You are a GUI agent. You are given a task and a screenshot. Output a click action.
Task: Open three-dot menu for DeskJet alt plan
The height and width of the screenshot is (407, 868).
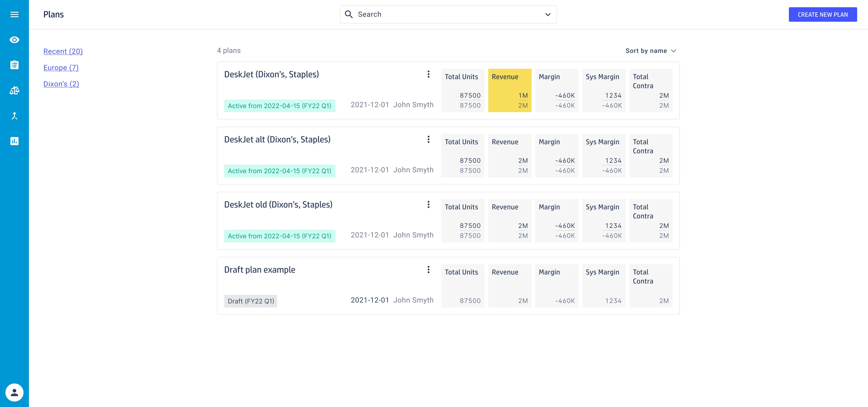point(428,139)
